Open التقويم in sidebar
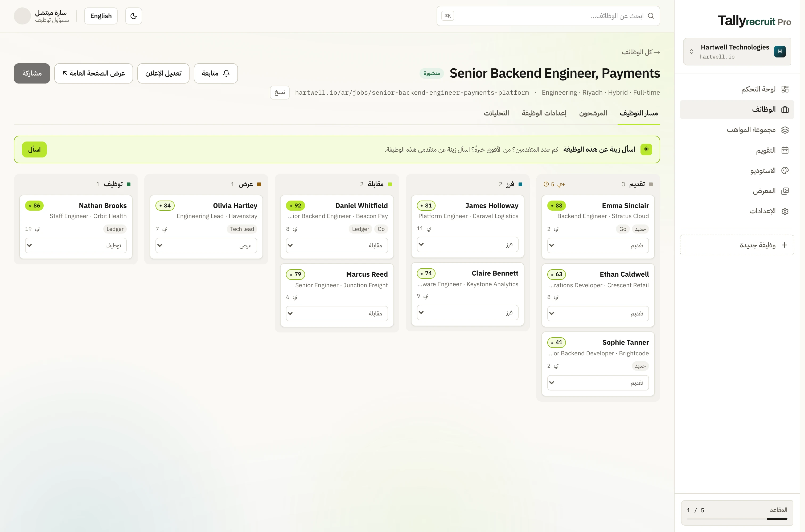Screen dimensions: 805x532 [737, 150]
